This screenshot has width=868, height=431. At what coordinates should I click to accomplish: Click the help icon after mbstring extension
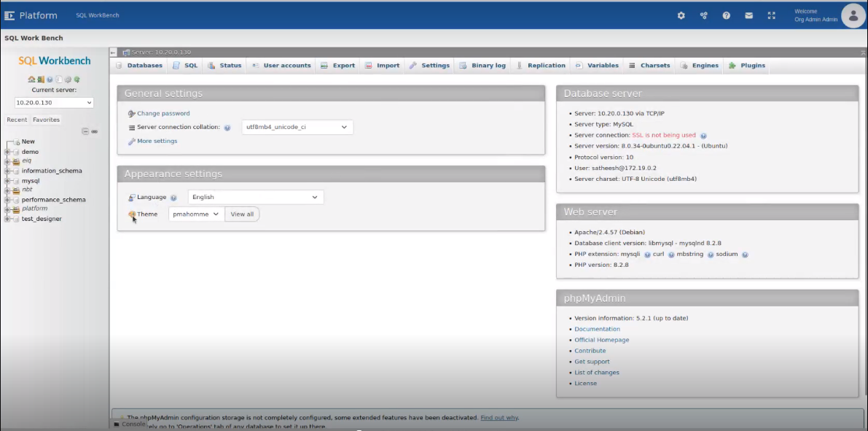[711, 255]
